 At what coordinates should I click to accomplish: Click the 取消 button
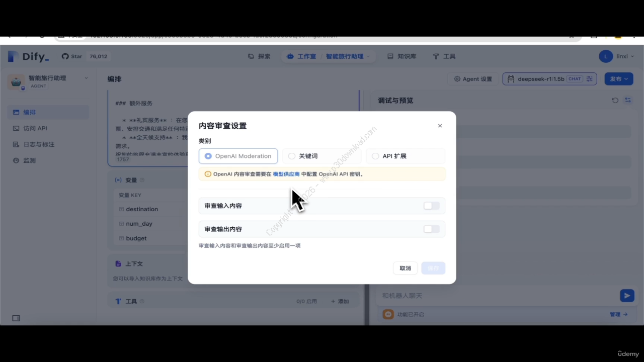coord(405,268)
